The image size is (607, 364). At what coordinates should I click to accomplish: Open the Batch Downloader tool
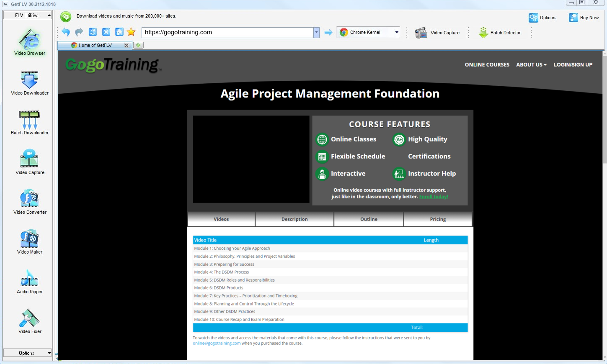pyautogui.click(x=30, y=123)
